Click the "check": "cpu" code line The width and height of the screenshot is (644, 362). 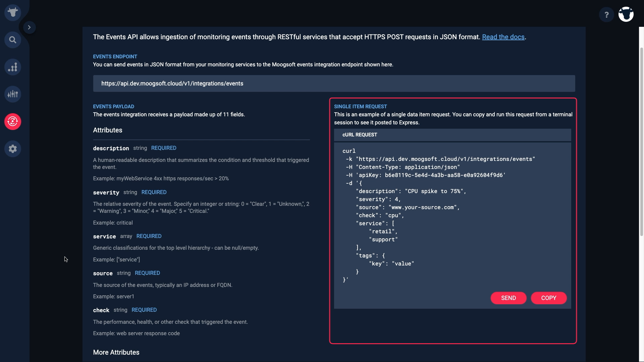[380, 216]
